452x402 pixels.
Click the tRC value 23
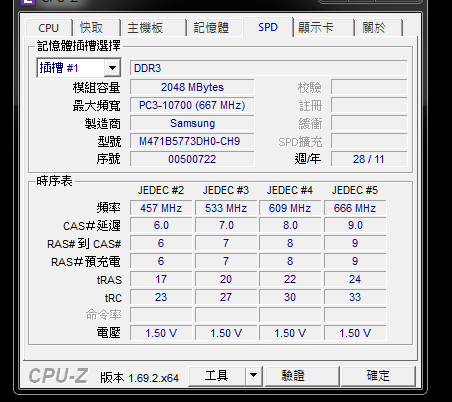[161, 297]
